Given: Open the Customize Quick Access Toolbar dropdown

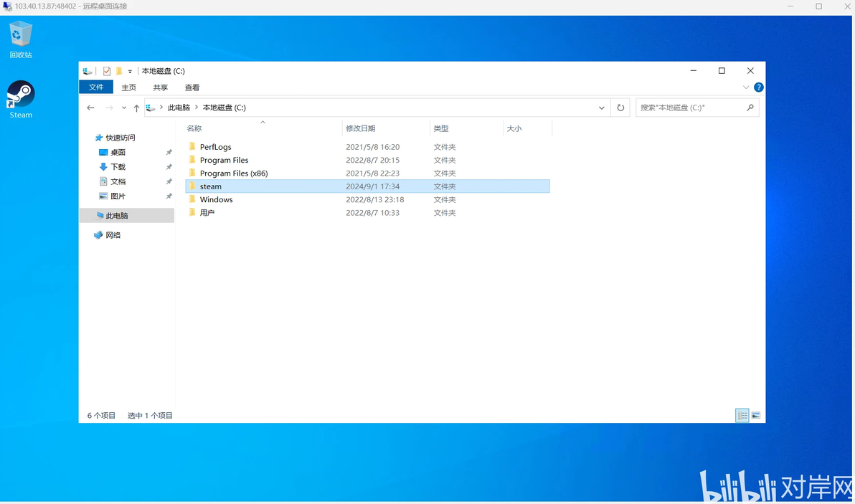Looking at the screenshot, I should click(130, 72).
